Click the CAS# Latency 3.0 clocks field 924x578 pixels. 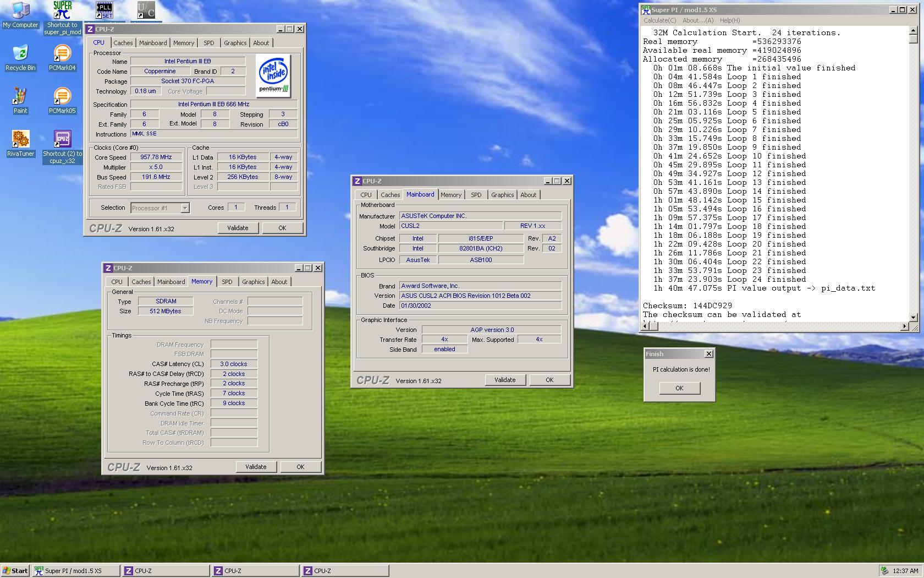(234, 364)
